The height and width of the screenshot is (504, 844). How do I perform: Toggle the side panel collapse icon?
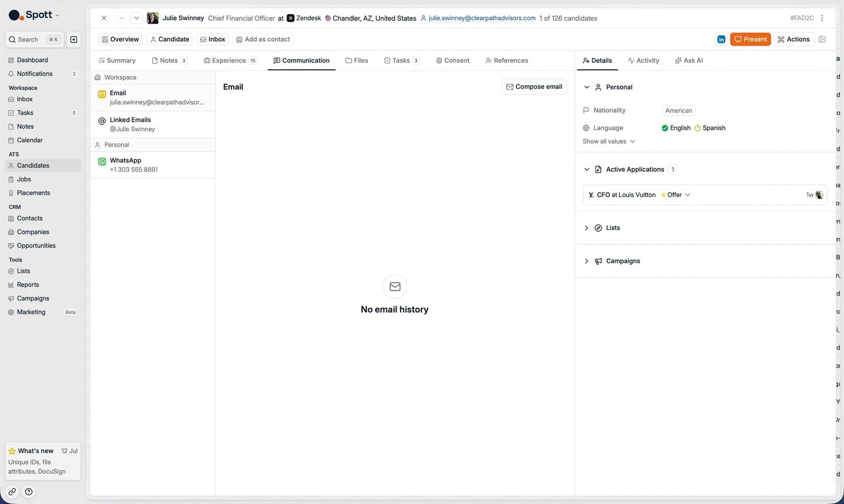tap(822, 40)
